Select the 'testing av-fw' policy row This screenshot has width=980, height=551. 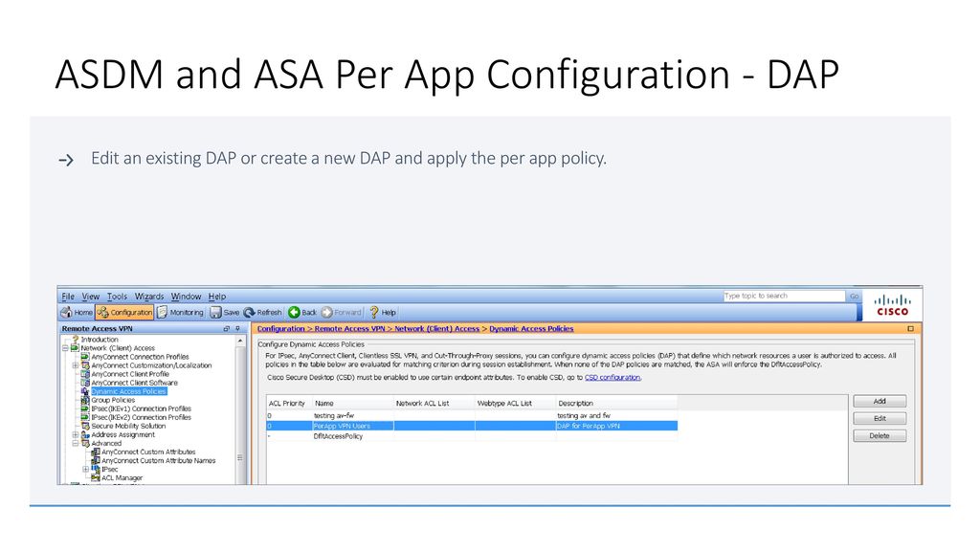click(472, 415)
